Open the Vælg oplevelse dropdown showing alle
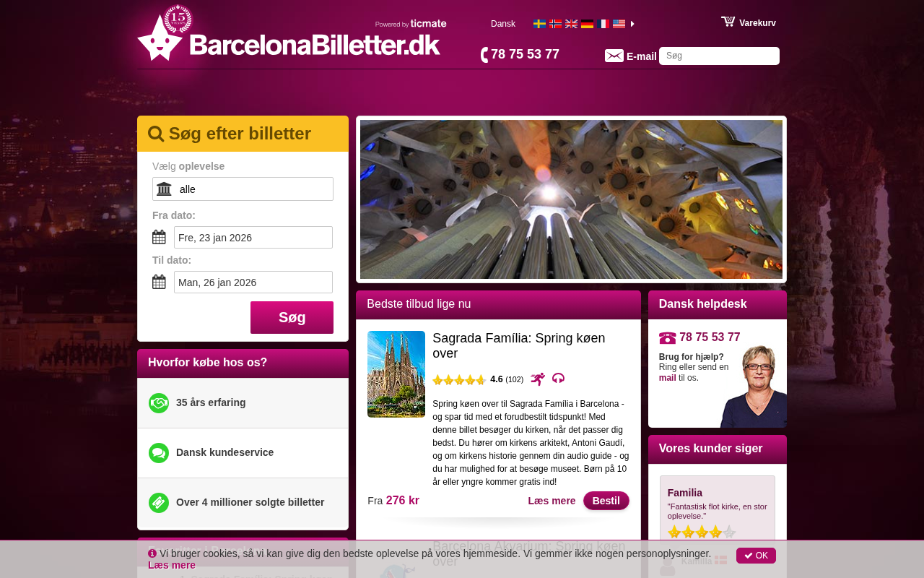Viewport: 924px width, 578px height. (x=243, y=189)
